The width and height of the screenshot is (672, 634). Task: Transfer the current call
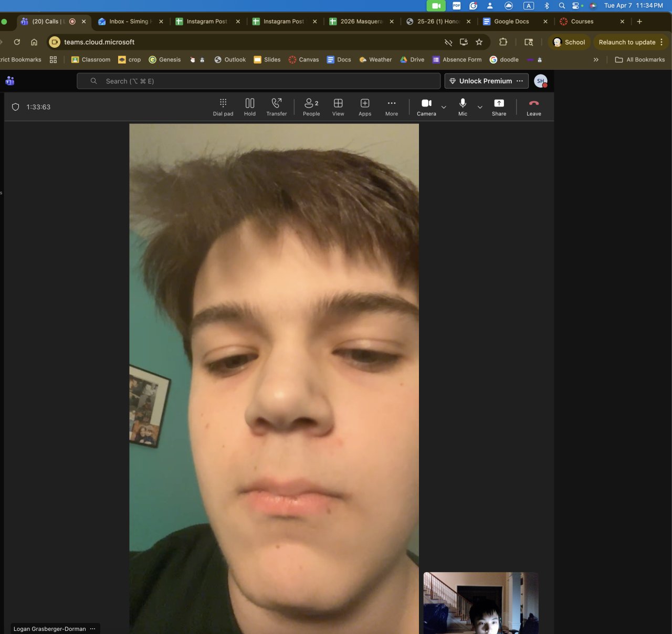(x=277, y=107)
